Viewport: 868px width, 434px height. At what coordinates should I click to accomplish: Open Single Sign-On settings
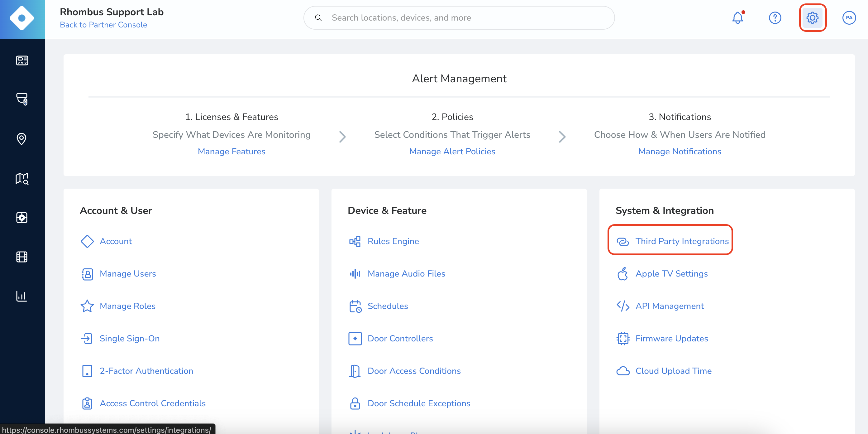(x=129, y=339)
